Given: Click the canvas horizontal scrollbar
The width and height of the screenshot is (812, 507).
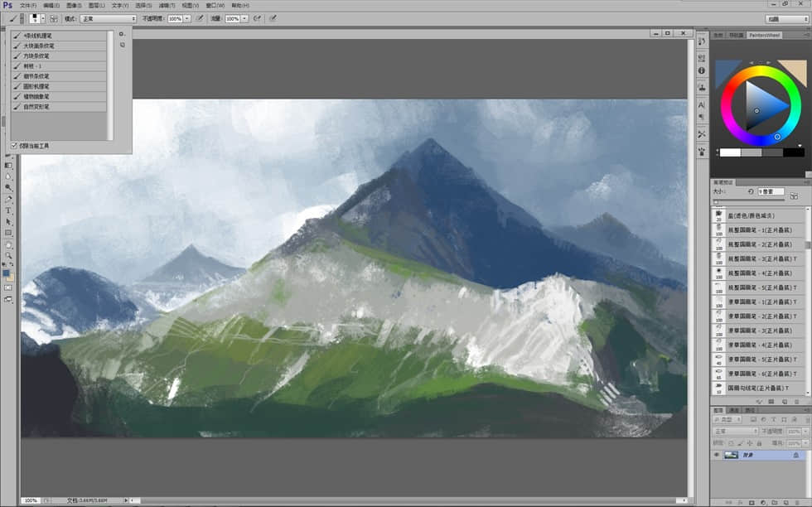Looking at the screenshot, I should (409, 500).
